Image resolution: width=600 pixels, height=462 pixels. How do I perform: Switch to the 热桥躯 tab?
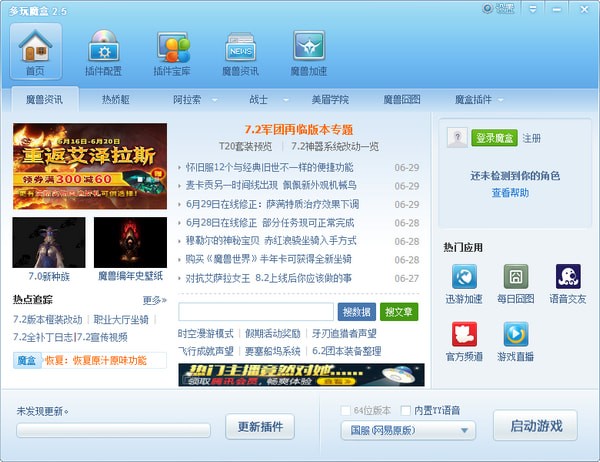pyautogui.click(x=116, y=100)
